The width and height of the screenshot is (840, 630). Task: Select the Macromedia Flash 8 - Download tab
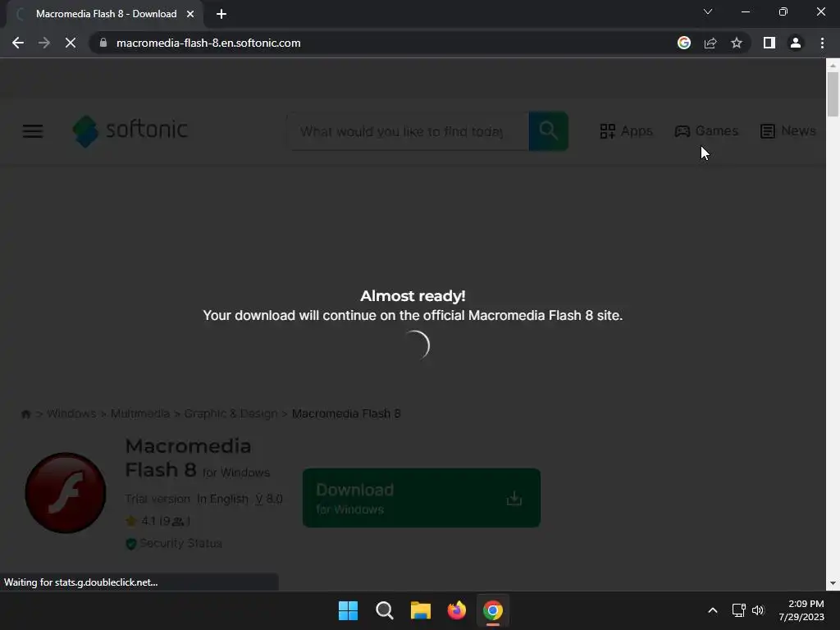106,14
